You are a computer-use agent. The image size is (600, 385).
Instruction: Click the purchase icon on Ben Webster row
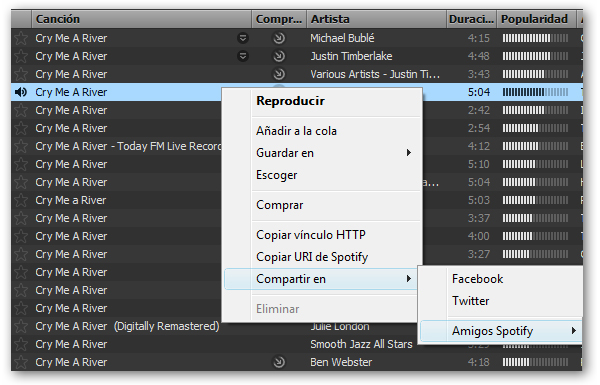pos(279,362)
